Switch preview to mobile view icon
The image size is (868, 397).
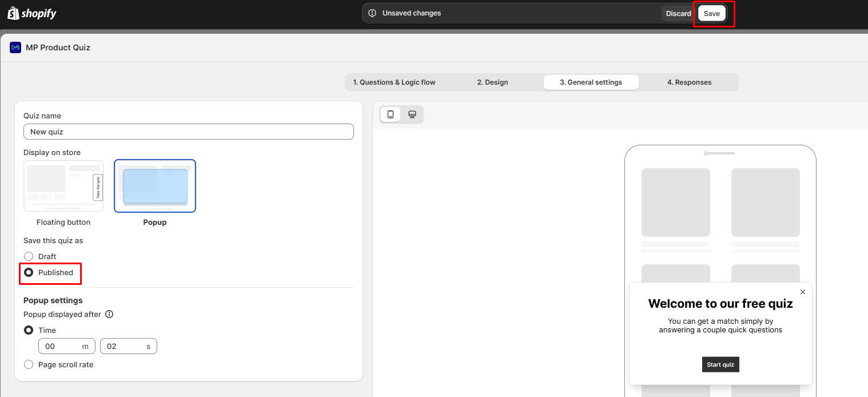pyautogui.click(x=391, y=114)
